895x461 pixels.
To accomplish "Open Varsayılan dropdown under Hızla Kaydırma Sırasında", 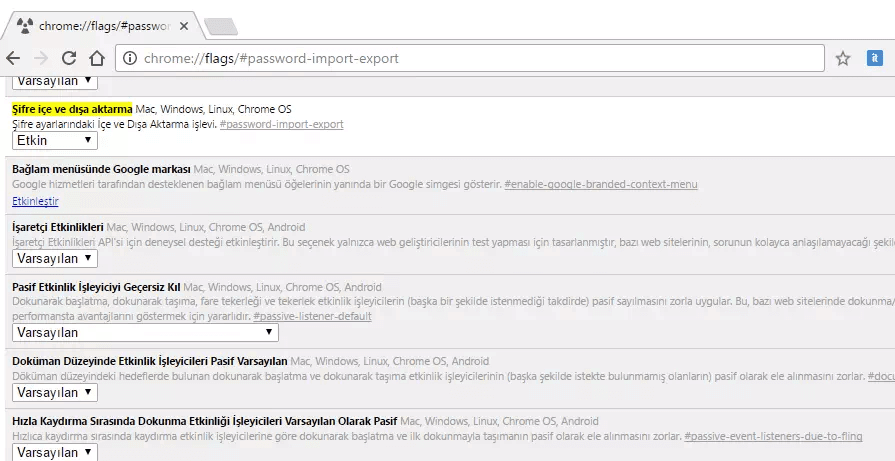I will point(55,453).
